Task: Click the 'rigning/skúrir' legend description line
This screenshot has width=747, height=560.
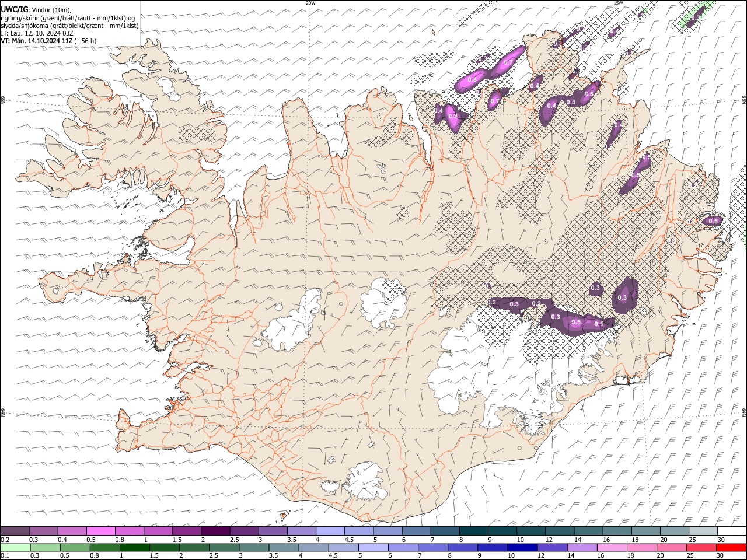Action: 68,18
